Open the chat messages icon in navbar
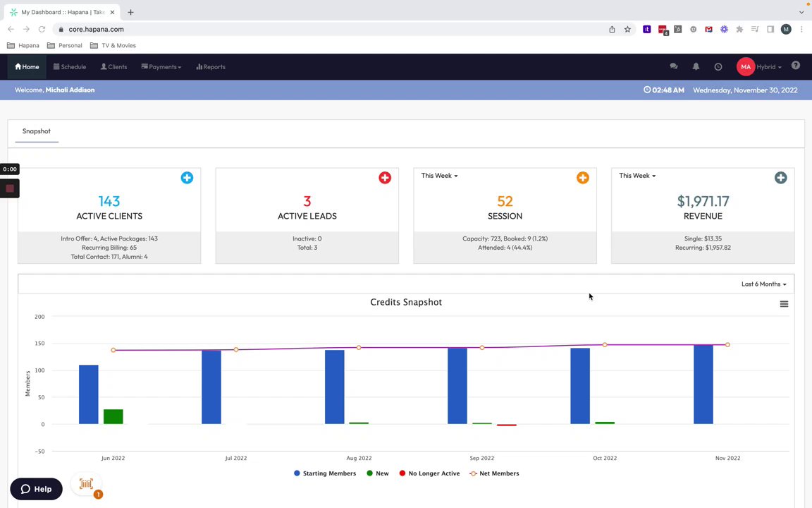Screen dimensions: 812x508 [x=674, y=66]
